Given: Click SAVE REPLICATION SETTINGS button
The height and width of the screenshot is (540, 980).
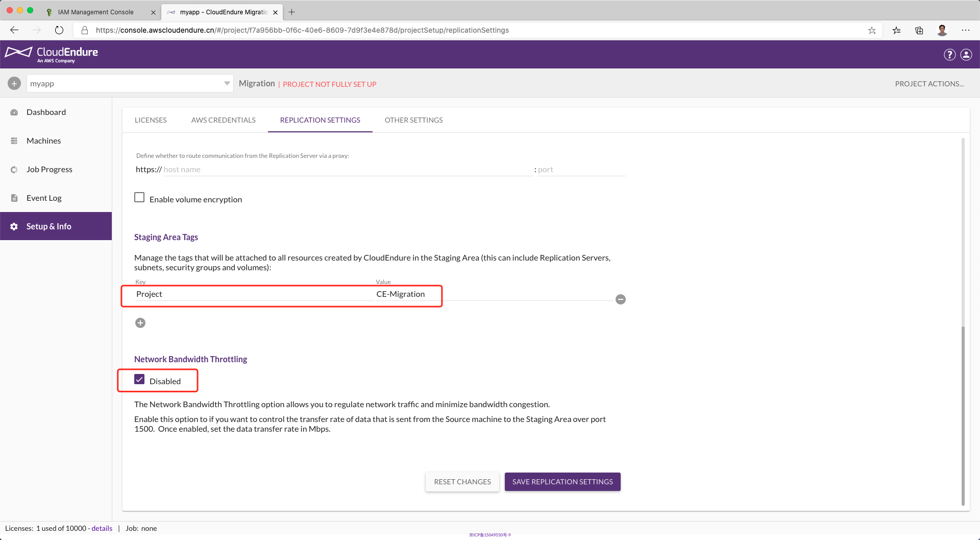Looking at the screenshot, I should coord(562,482).
